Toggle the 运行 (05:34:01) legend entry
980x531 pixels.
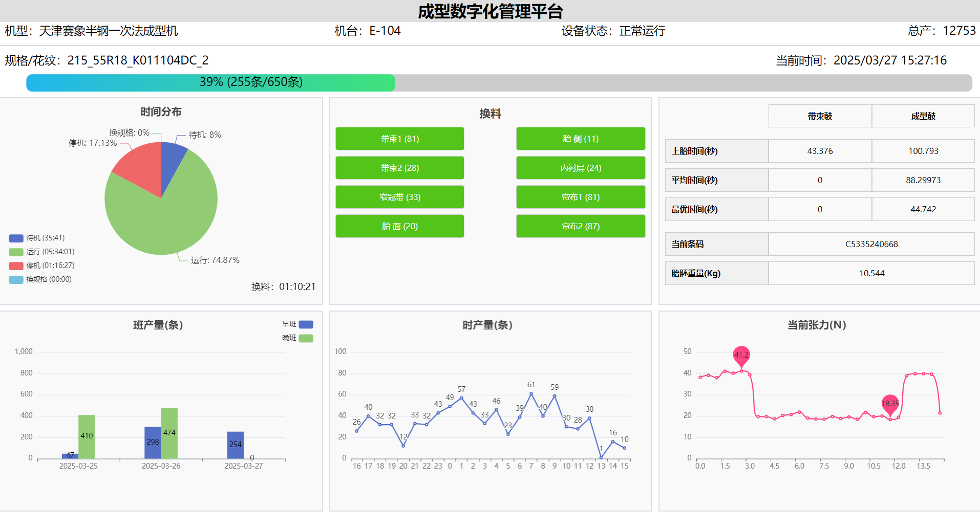click(42, 252)
